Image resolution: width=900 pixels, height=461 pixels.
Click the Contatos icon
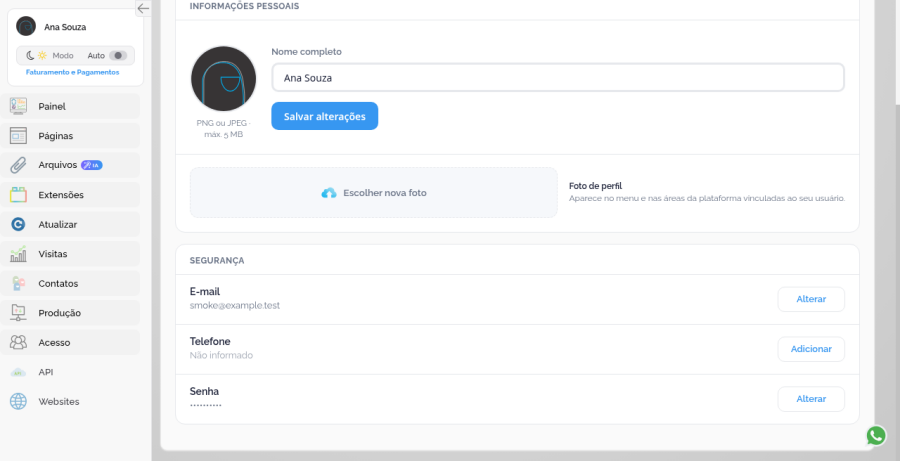tap(18, 283)
